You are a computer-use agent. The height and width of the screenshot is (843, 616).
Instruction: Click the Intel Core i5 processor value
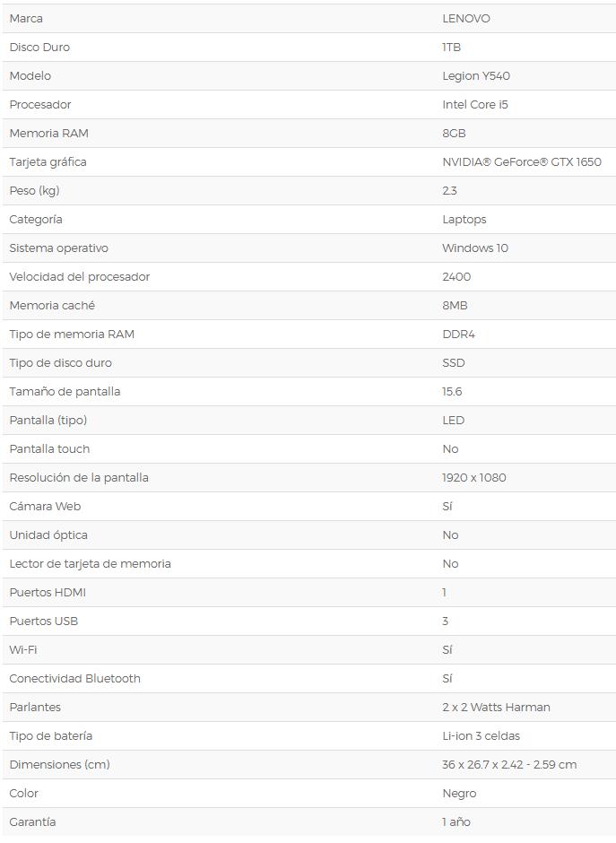click(x=474, y=104)
